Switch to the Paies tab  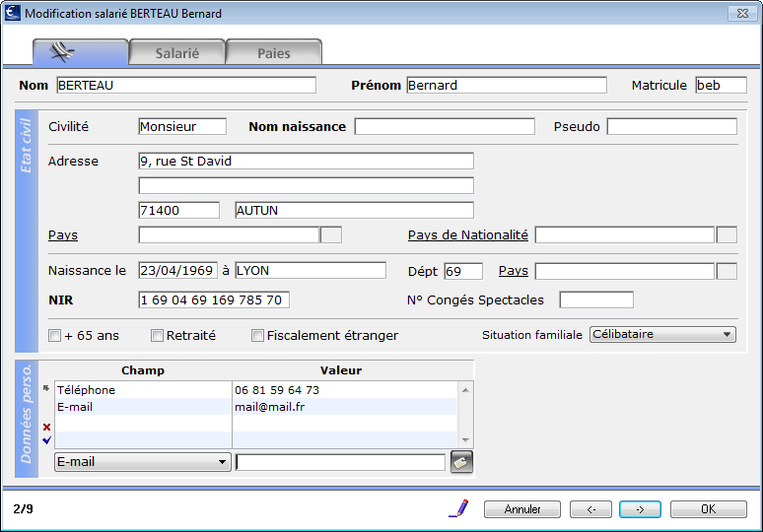[274, 52]
